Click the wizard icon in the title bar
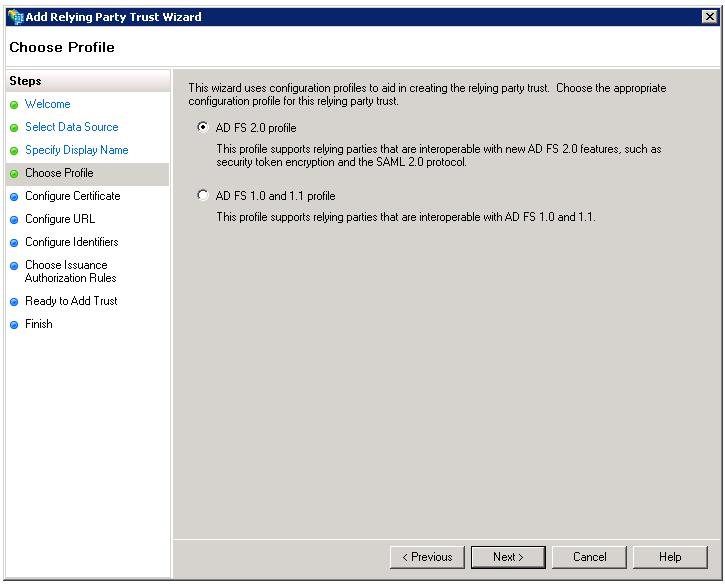 click(x=14, y=17)
